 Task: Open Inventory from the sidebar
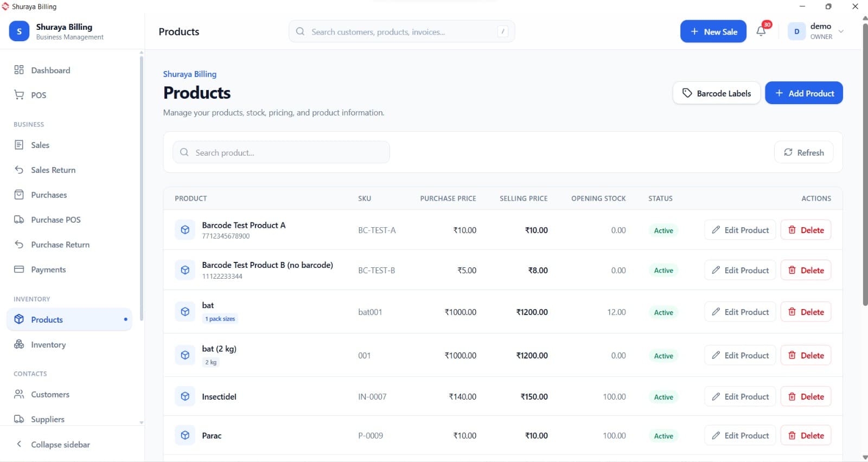click(x=70, y=344)
